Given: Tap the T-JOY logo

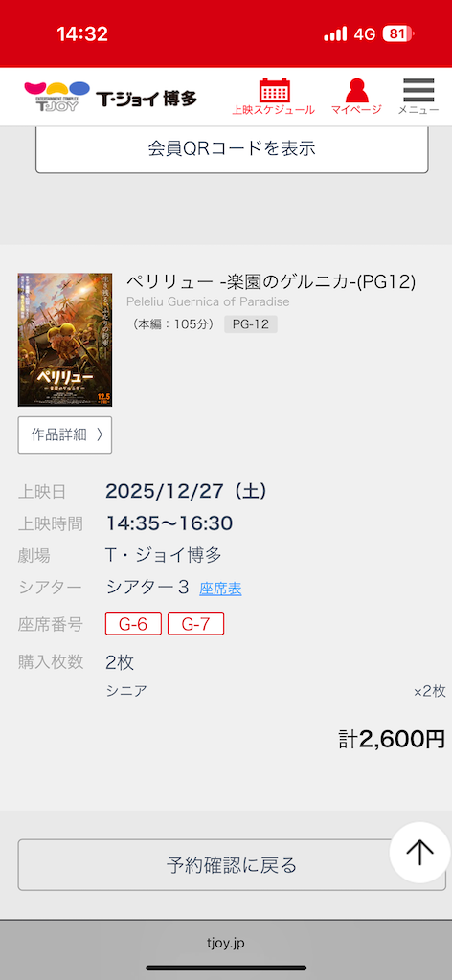Looking at the screenshot, I should [x=56, y=97].
